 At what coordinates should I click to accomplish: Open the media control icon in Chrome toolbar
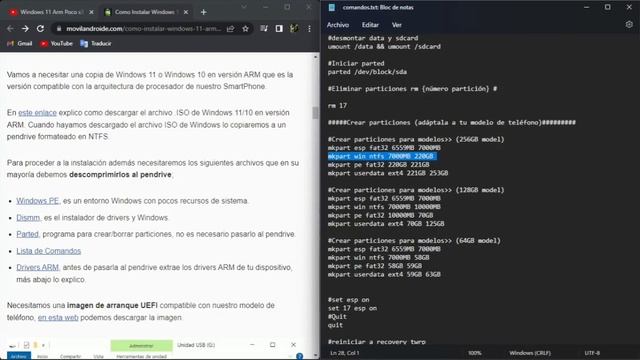264,29
